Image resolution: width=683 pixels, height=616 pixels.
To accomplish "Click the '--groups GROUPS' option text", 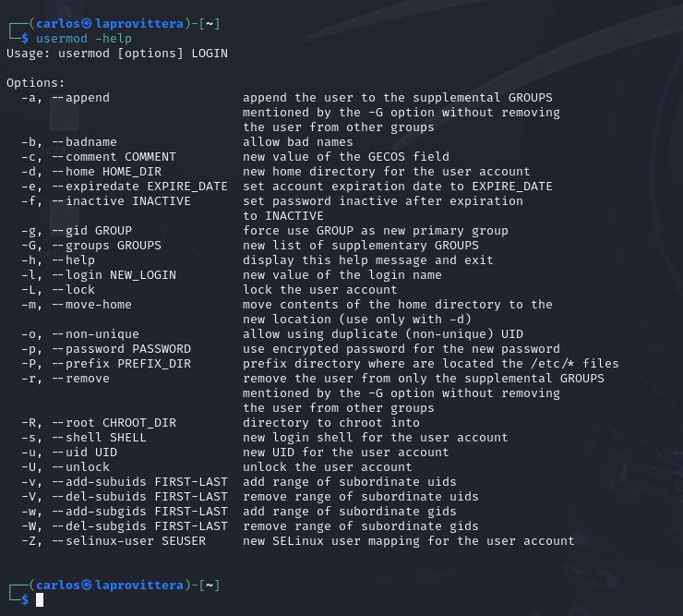I will [107, 246].
